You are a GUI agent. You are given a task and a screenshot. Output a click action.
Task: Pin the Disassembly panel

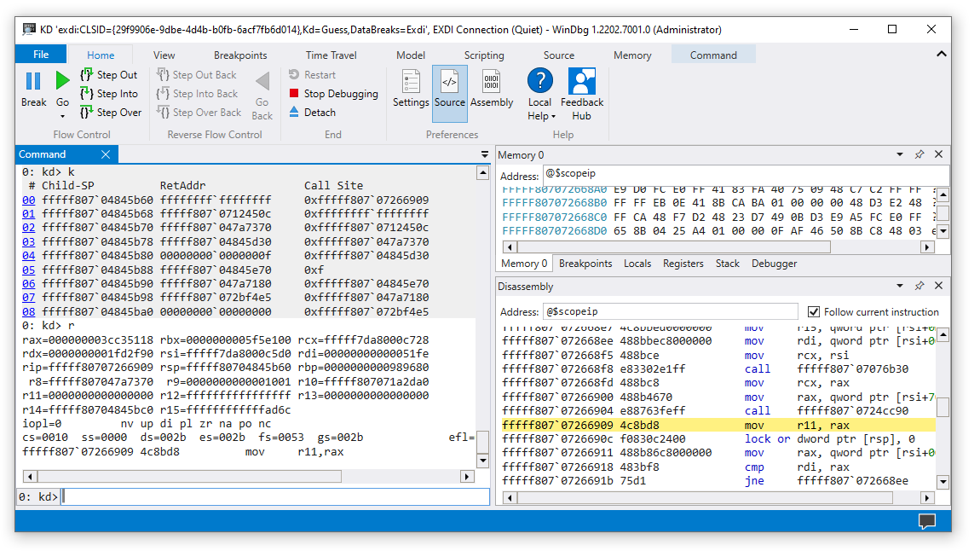coord(919,286)
